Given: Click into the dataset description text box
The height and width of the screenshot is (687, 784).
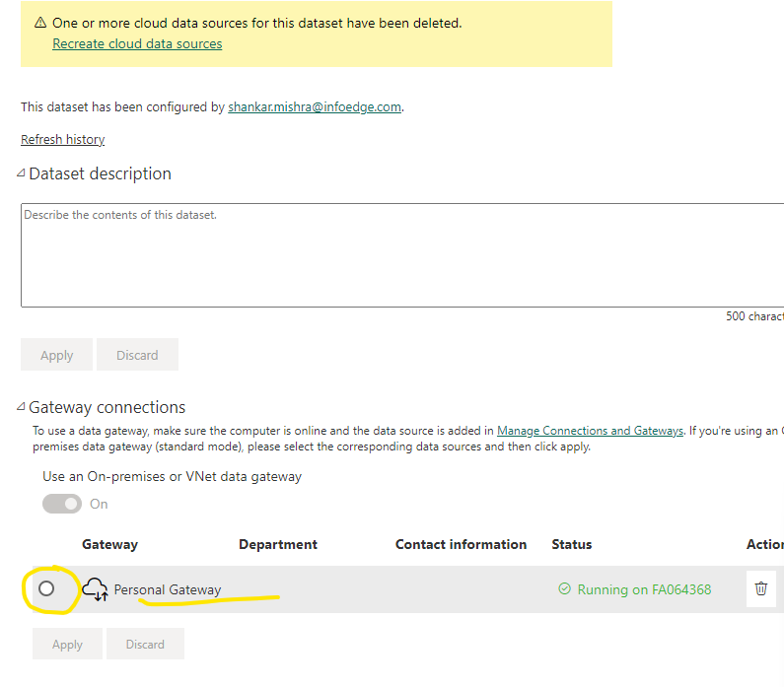Looking at the screenshot, I should point(402,255).
